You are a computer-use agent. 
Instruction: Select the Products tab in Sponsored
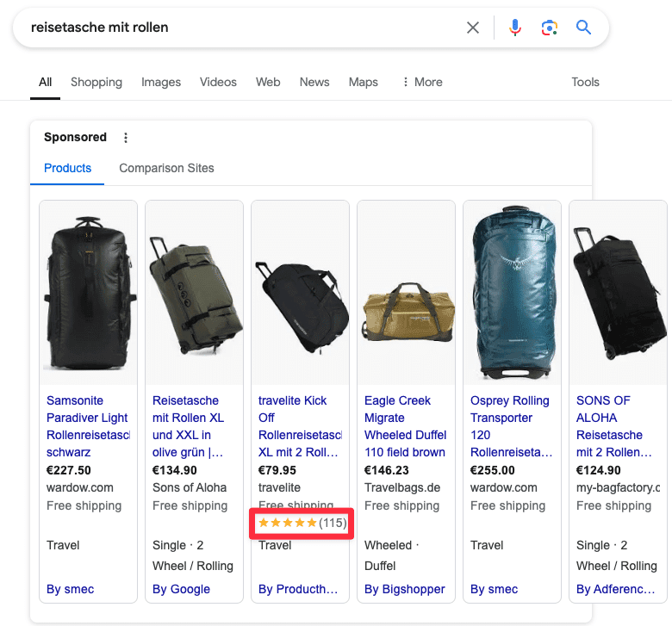point(68,168)
